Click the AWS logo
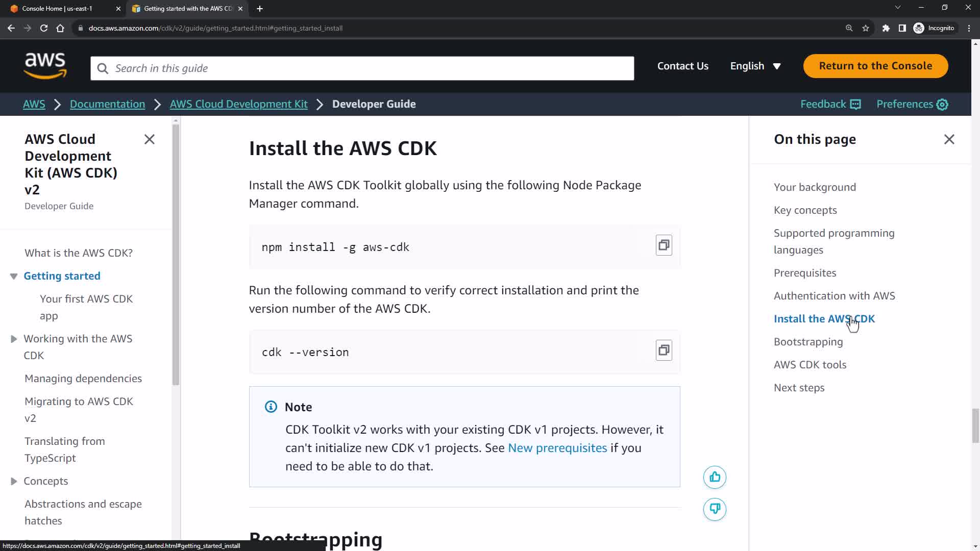This screenshot has height=551, width=980. (x=45, y=66)
